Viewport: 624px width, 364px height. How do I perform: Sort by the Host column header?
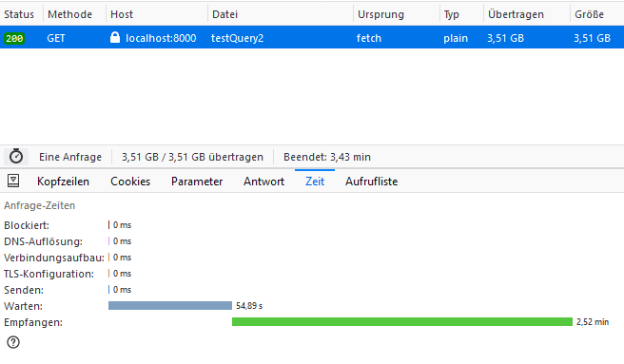(122, 14)
